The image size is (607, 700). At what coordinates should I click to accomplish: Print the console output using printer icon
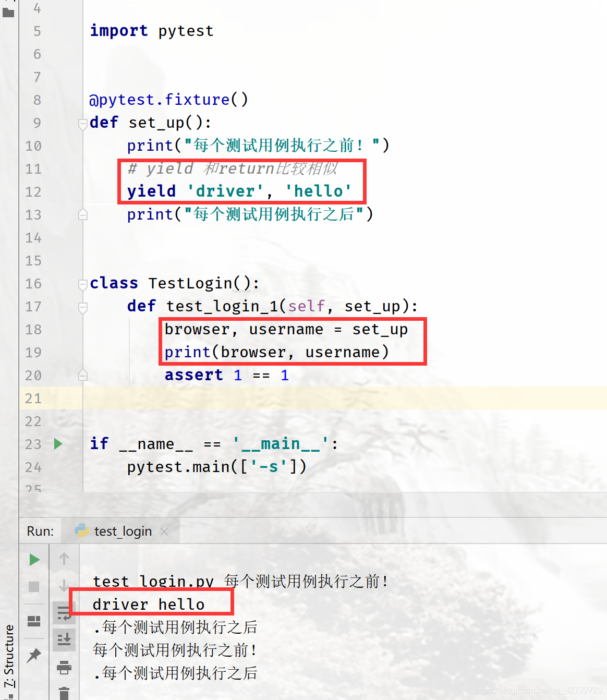pyautogui.click(x=64, y=668)
